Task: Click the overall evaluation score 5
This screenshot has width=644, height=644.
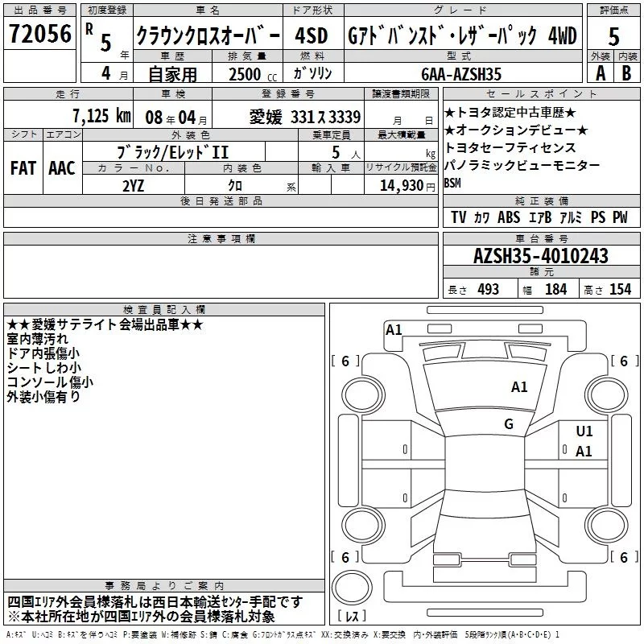Action: click(614, 35)
